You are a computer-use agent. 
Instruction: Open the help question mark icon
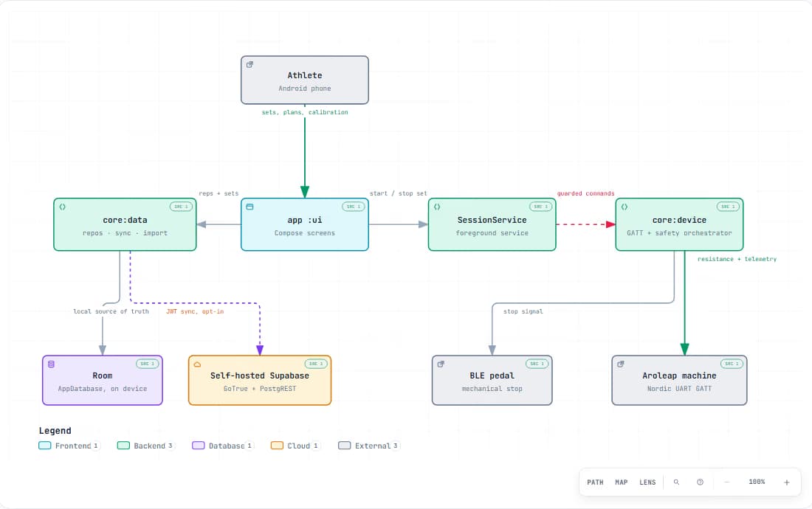[x=700, y=482]
